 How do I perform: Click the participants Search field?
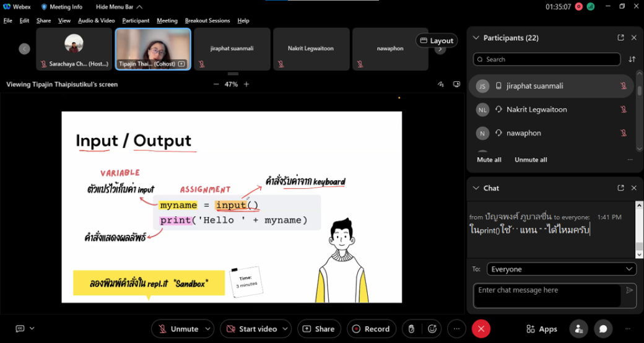(x=547, y=59)
